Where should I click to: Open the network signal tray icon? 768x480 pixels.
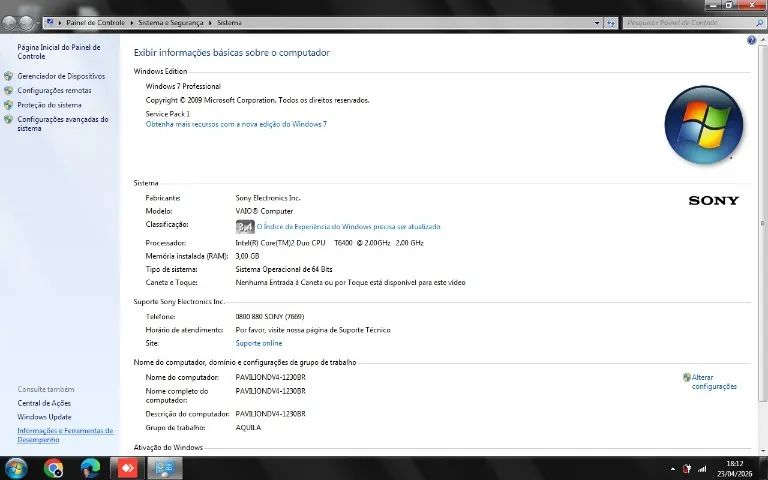tap(702, 469)
